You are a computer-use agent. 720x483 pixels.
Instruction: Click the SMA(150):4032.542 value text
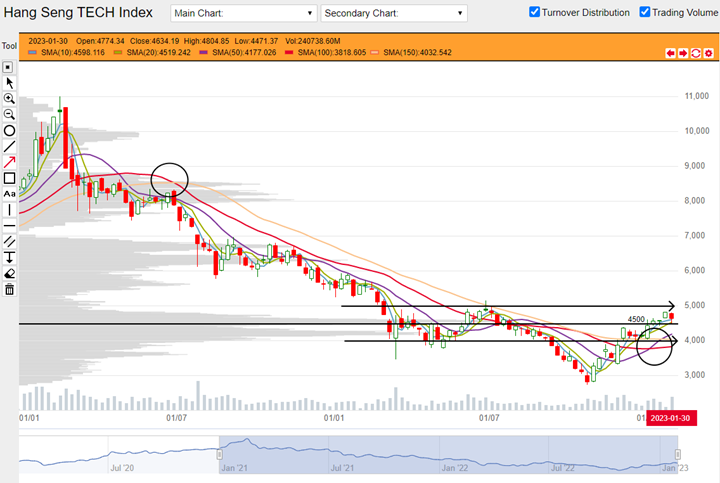[417, 53]
